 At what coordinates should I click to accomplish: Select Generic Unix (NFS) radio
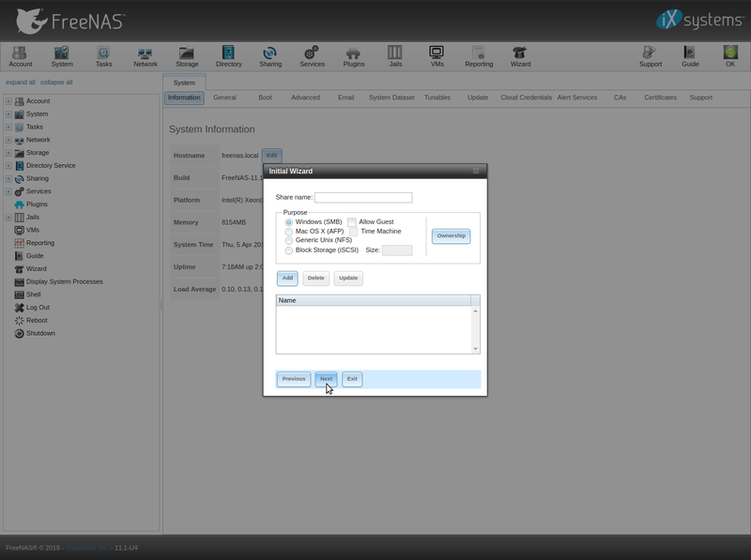point(289,241)
